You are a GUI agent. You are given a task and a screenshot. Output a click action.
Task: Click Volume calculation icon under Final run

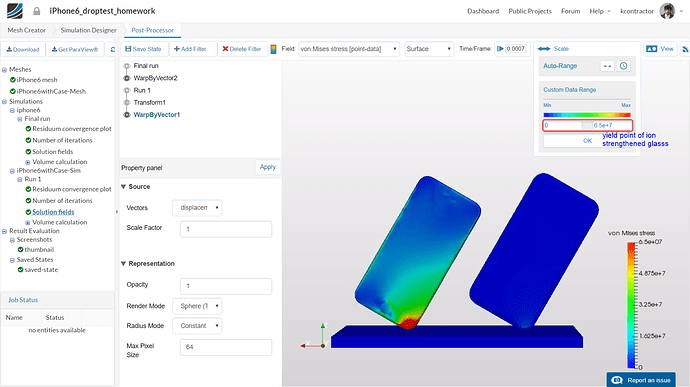coord(28,162)
